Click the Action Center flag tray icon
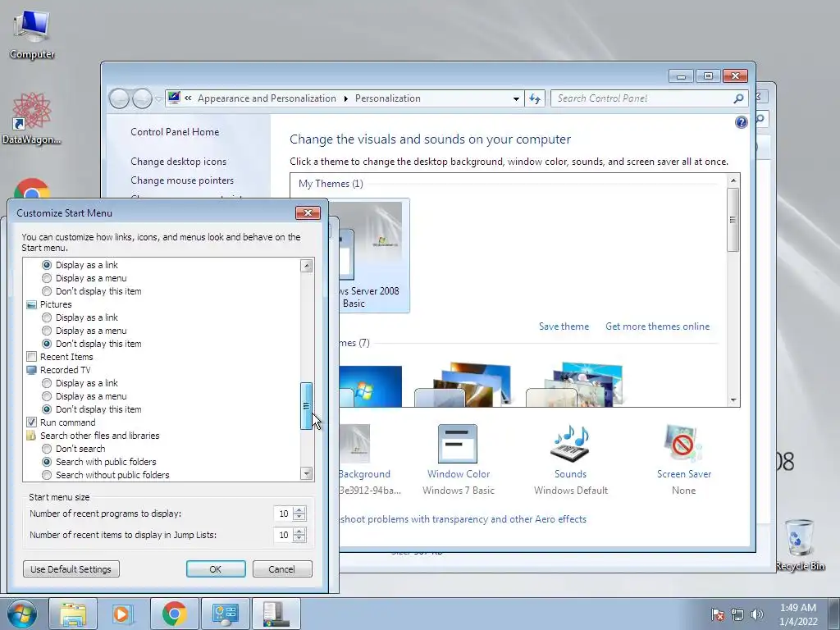The width and height of the screenshot is (840, 630). coord(718,614)
